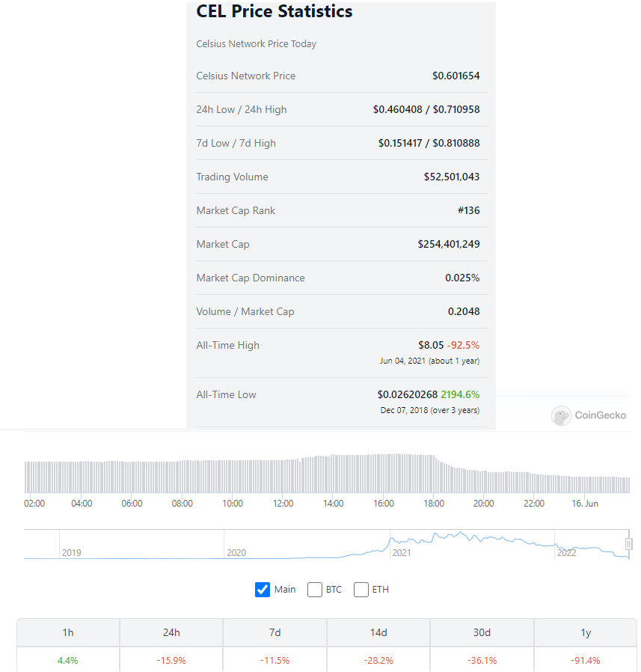The height and width of the screenshot is (672, 641).
Task: Select the 30d timeframe tab
Action: 482,632
